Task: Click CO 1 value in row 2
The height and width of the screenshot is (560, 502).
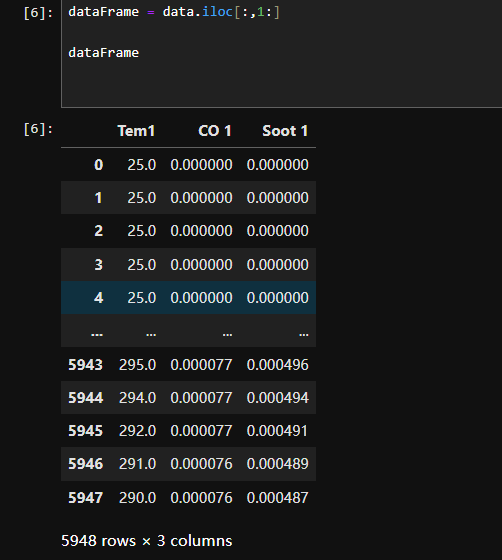Action: click(201, 231)
